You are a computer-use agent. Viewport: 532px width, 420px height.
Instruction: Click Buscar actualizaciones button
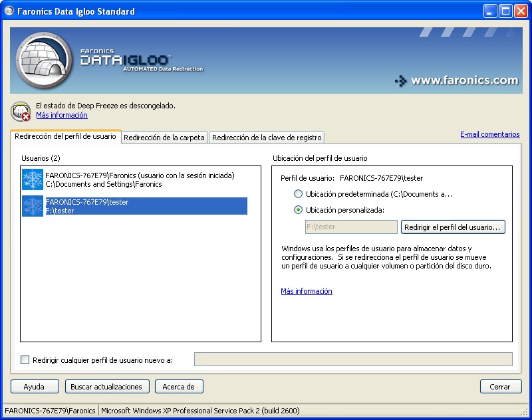(107, 387)
